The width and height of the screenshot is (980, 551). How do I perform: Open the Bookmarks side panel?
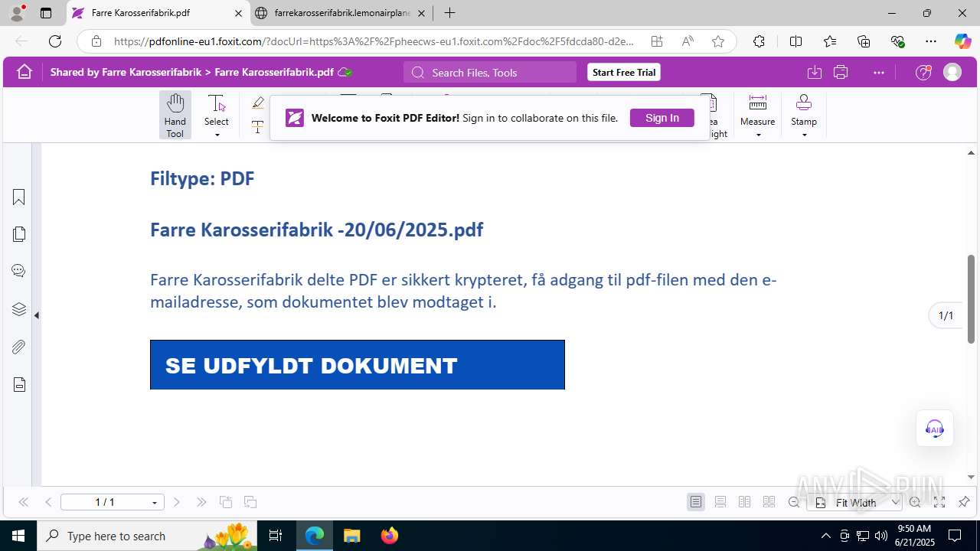coord(19,197)
